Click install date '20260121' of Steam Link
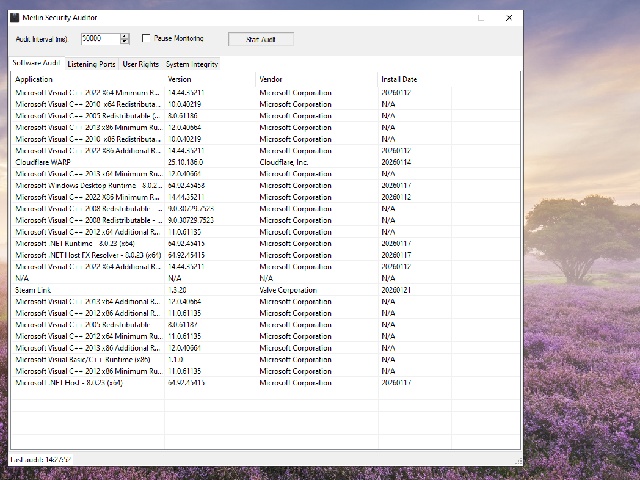The height and width of the screenshot is (480, 640). [396, 290]
